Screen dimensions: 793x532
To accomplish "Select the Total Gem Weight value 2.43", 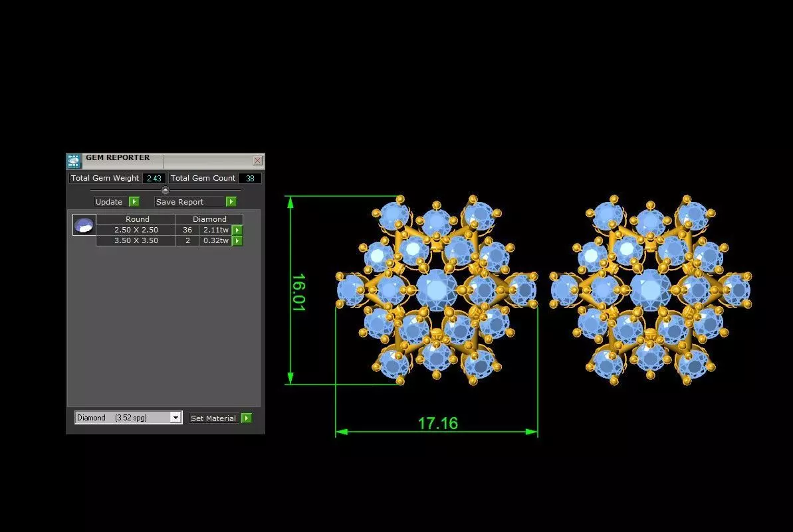I will [154, 179].
